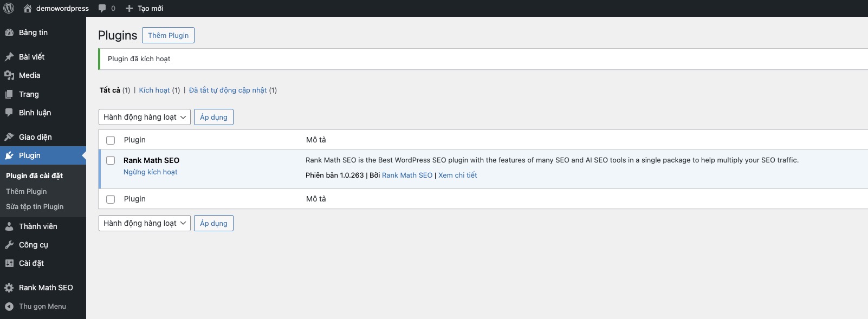This screenshot has width=868, height=319.
Task: Open Bài viết via its pin icon
Action: 9,57
